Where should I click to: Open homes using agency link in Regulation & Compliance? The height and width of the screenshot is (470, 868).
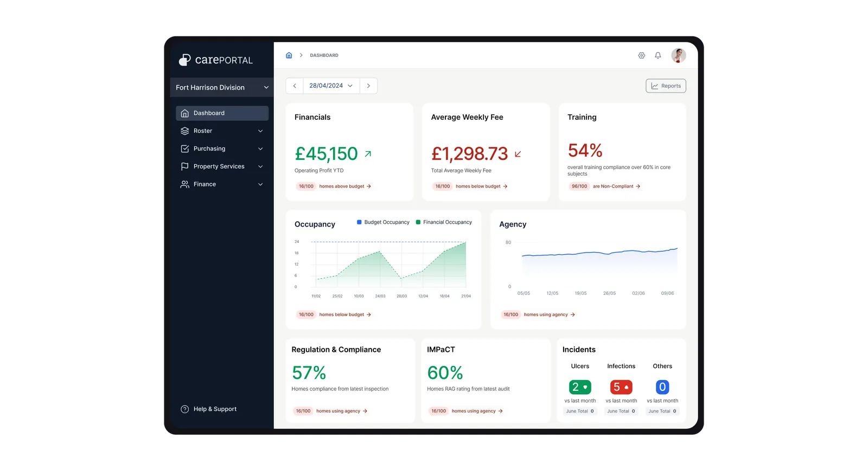[x=342, y=411]
